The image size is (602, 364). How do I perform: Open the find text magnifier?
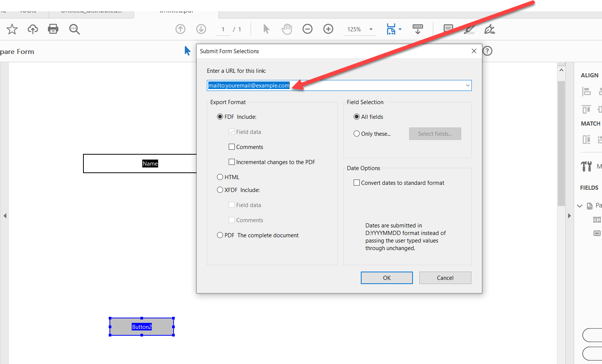74,29
